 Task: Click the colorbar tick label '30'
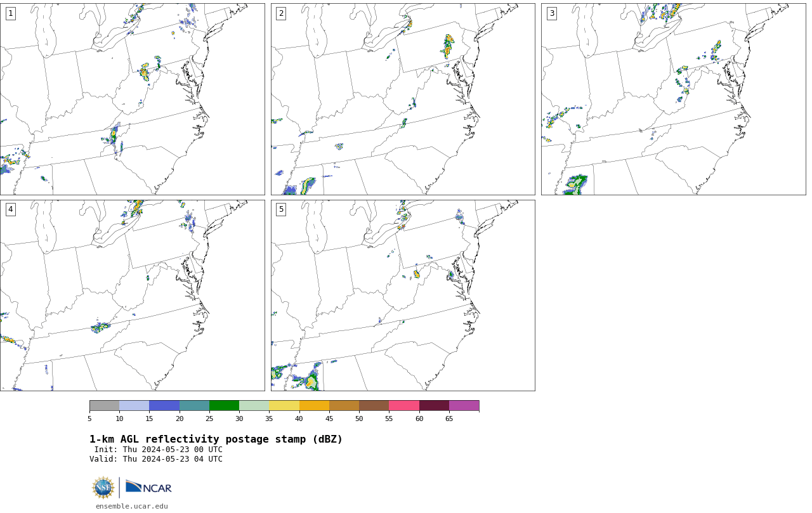pos(239,419)
